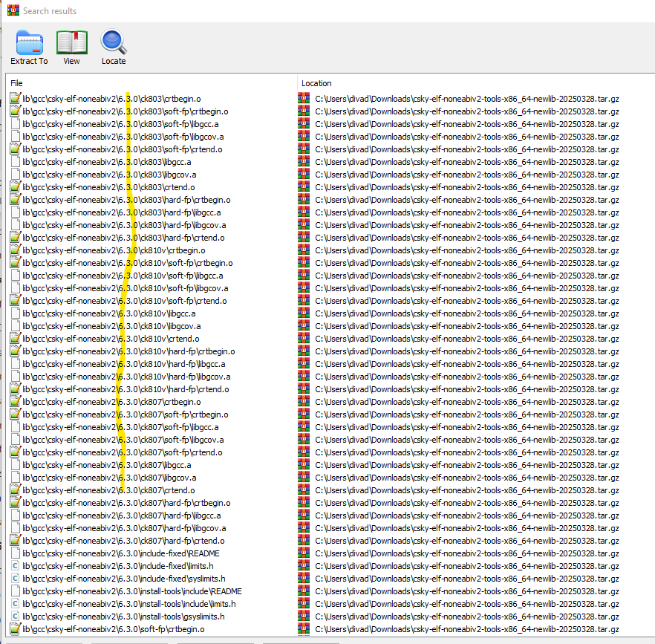The height and width of the screenshot is (644, 655).
Task: Click file icon for ck803\soft-fp\libgcov.a
Action: point(16,136)
